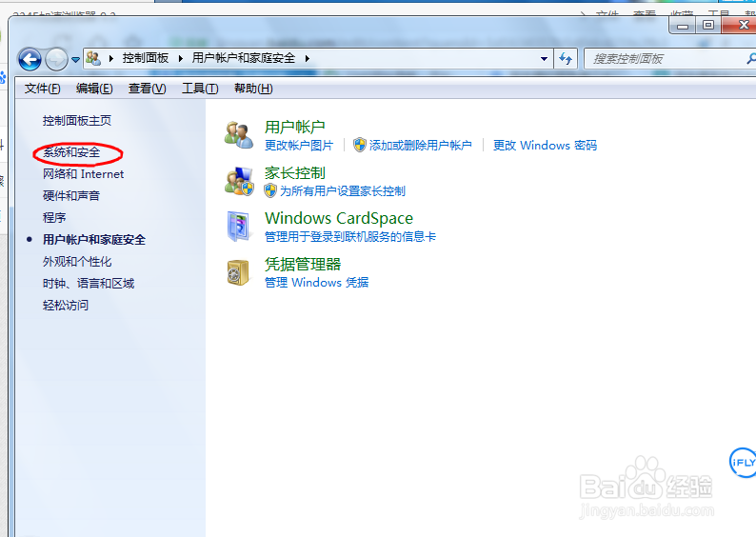
Task: Select 系统和安全 in the sidebar
Action: [x=71, y=152]
